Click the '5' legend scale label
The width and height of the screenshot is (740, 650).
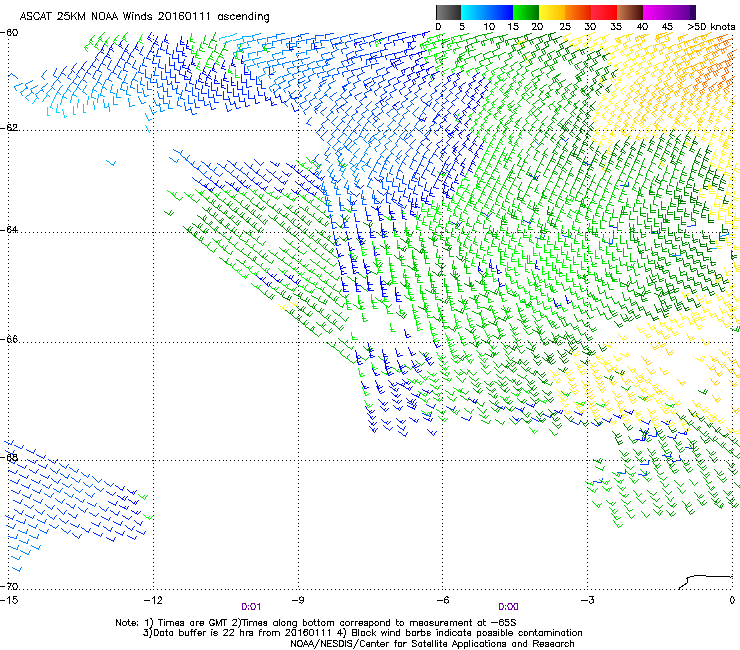pos(462,27)
